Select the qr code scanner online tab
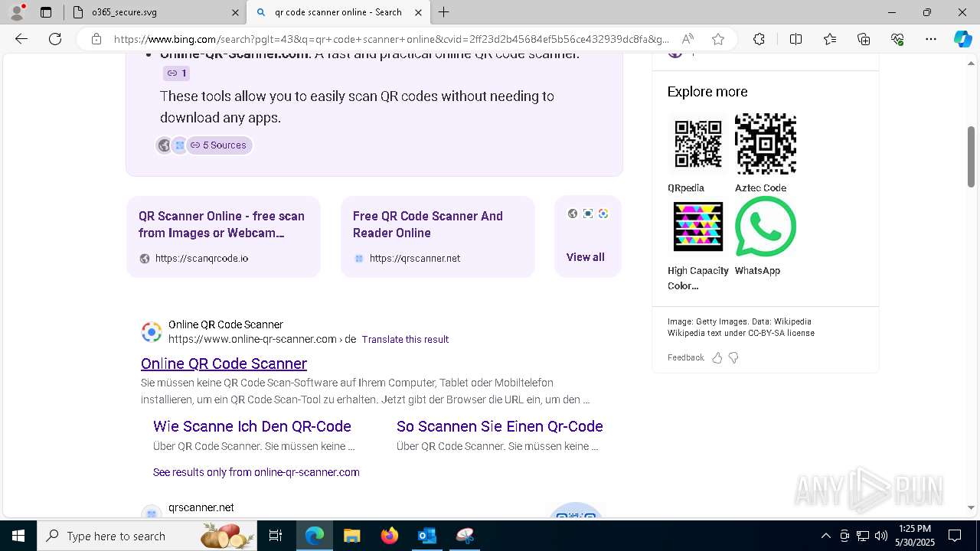The width and height of the screenshot is (980, 551). pyautogui.click(x=338, y=12)
